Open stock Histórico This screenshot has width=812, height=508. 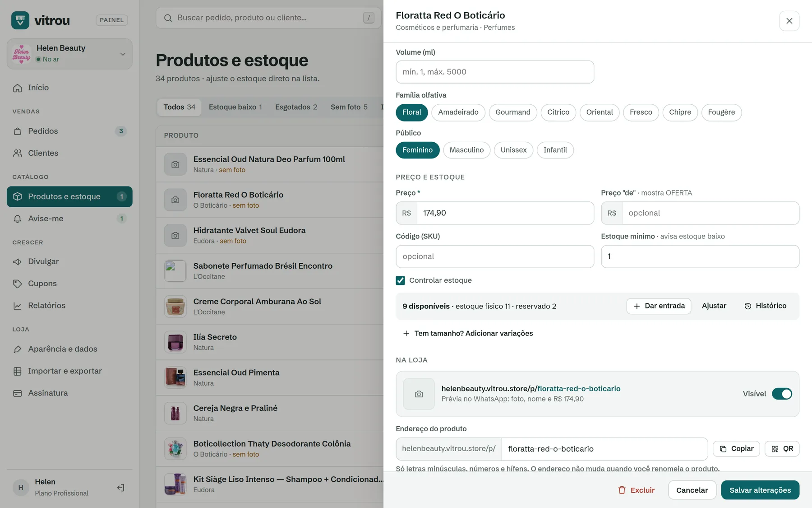coord(765,306)
